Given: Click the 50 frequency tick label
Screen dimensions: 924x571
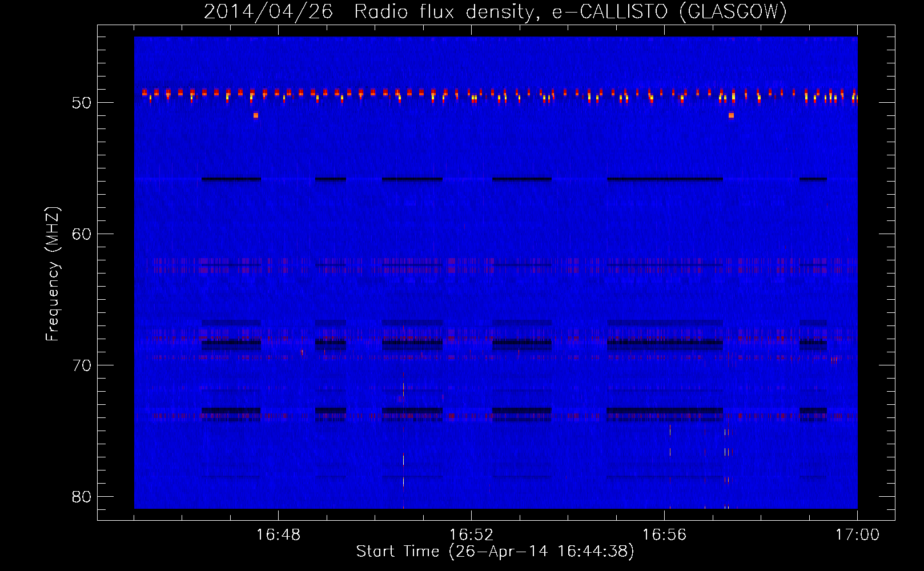Looking at the screenshot, I should [x=82, y=103].
